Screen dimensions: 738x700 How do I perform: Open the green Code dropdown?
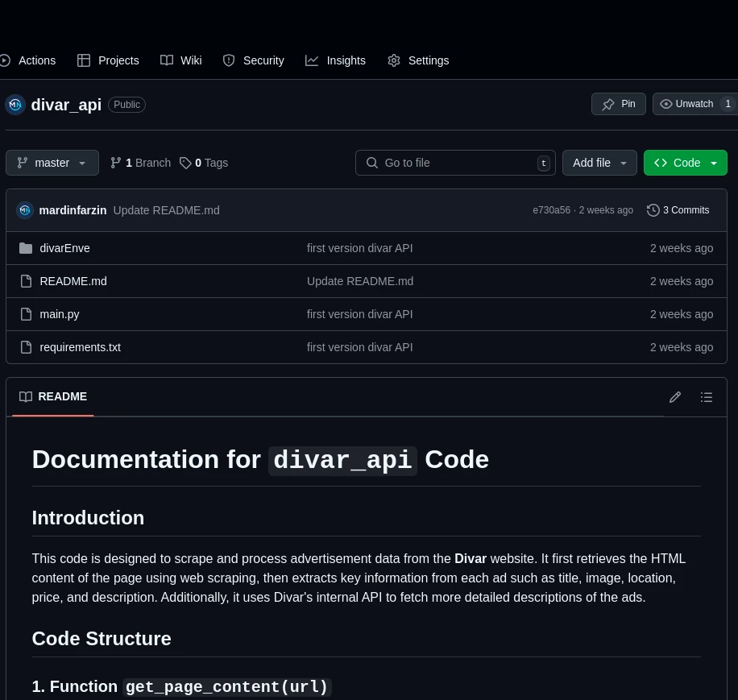[686, 163]
